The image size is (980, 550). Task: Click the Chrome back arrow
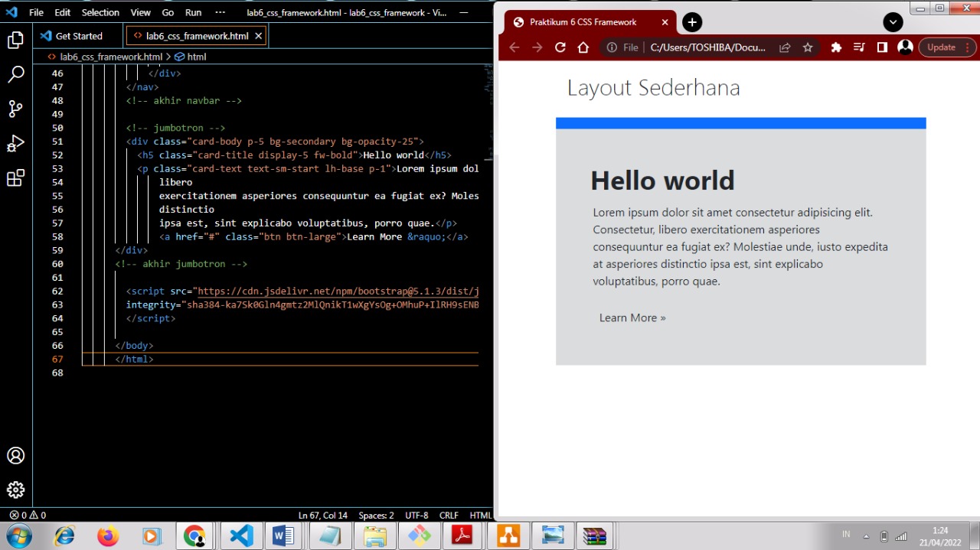coord(514,47)
